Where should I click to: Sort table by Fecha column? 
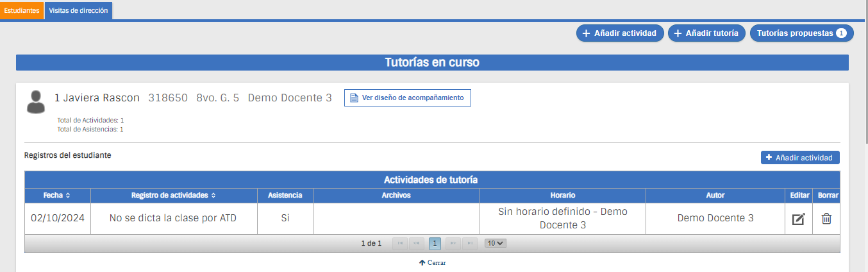[57, 195]
